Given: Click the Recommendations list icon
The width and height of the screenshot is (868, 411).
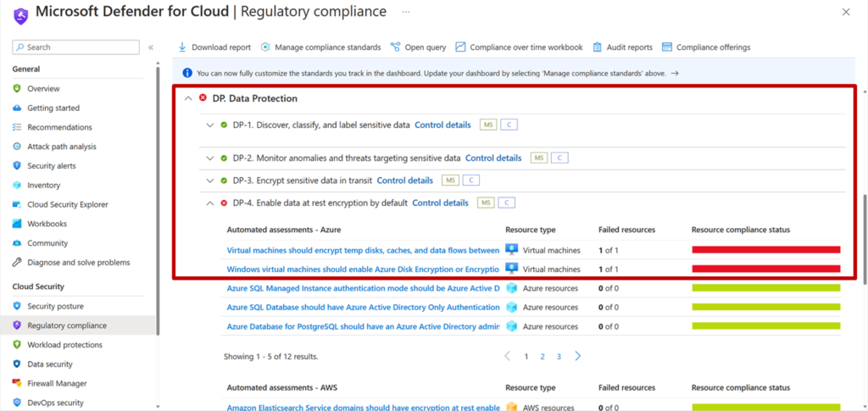Looking at the screenshot, I should (x=17, y=127).
